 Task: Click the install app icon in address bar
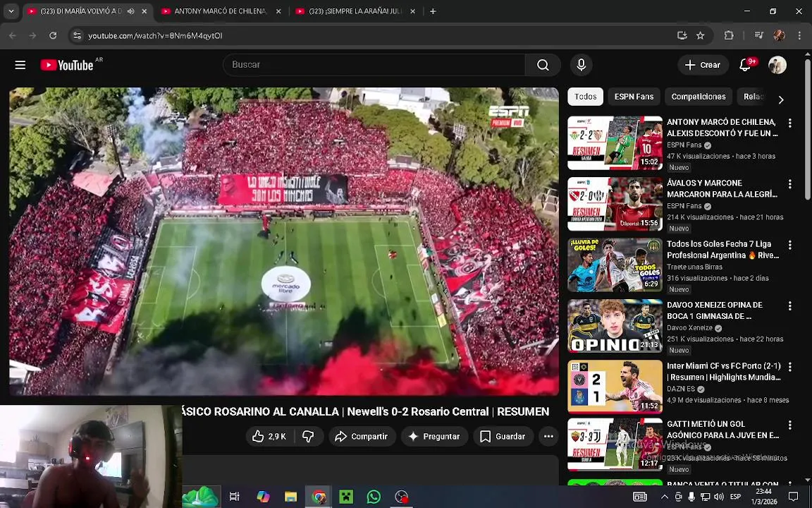(682, 35)
